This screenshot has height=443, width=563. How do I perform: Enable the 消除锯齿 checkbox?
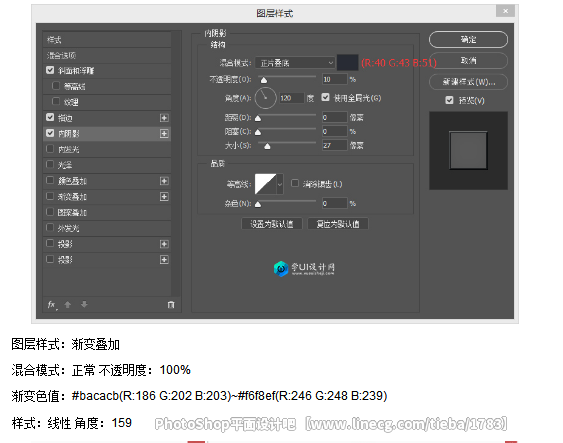point(295,183)
